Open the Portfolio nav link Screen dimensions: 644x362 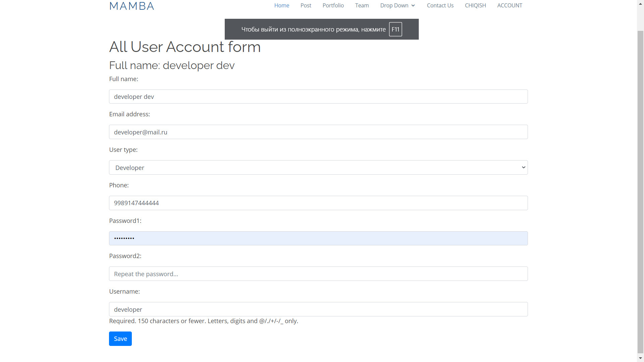(x=333, y=5)
